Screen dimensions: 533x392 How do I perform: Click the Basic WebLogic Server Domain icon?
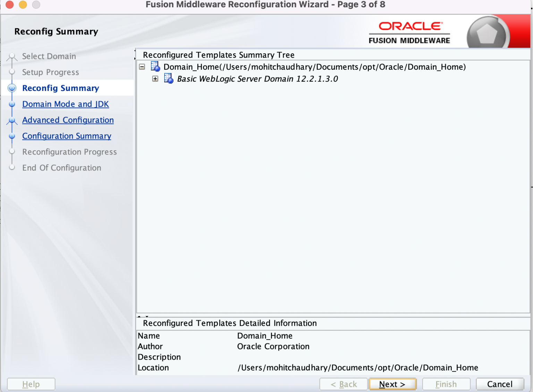(168, 79)
